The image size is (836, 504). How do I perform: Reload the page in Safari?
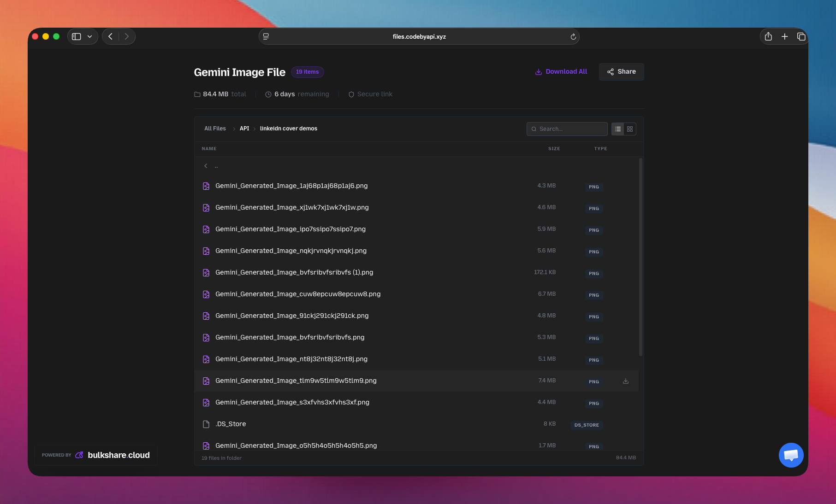572,36
